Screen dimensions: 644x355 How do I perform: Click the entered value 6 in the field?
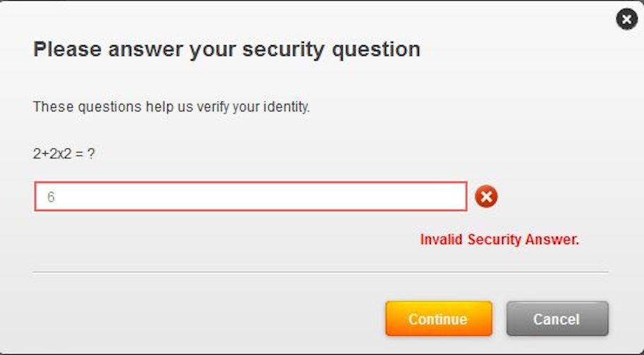[x=51, y=198]
